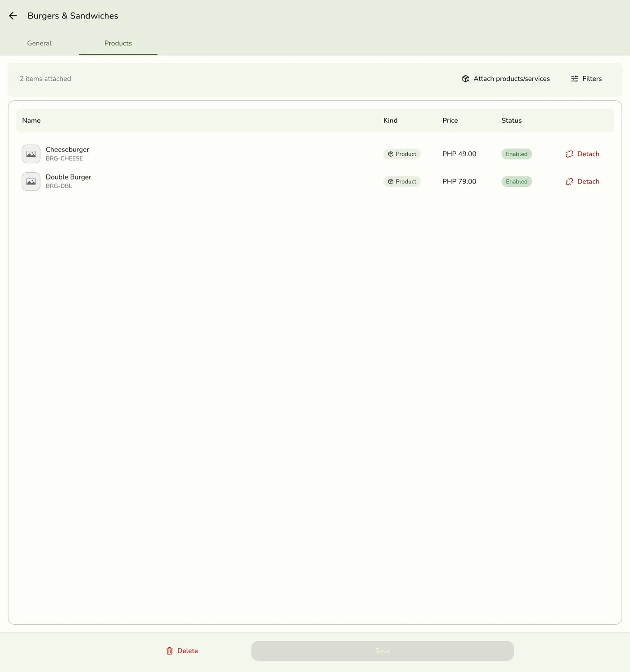630x672 pixels.
Task: Open the General tab
Action: click(x=39, y=43)
